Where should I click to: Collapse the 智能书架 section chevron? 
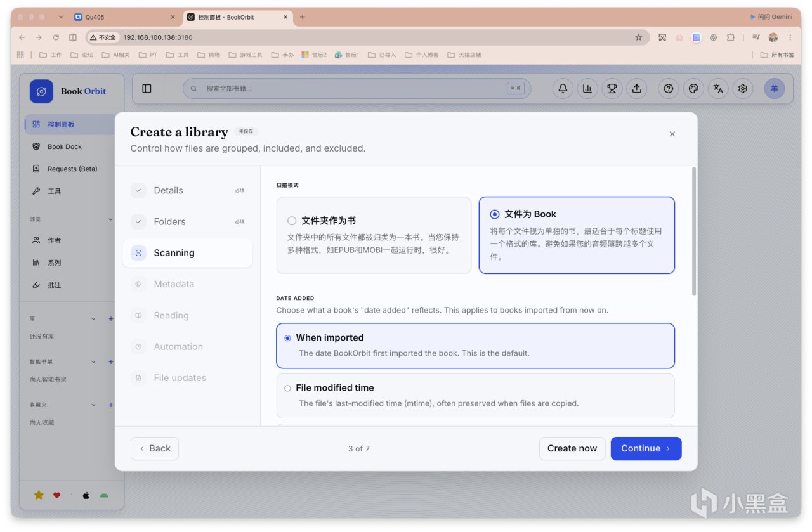click(x=93, y=361)
